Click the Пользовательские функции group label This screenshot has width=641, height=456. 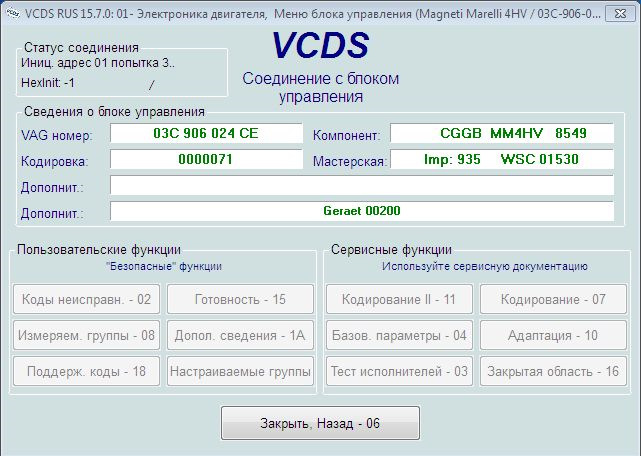(99, 249)
